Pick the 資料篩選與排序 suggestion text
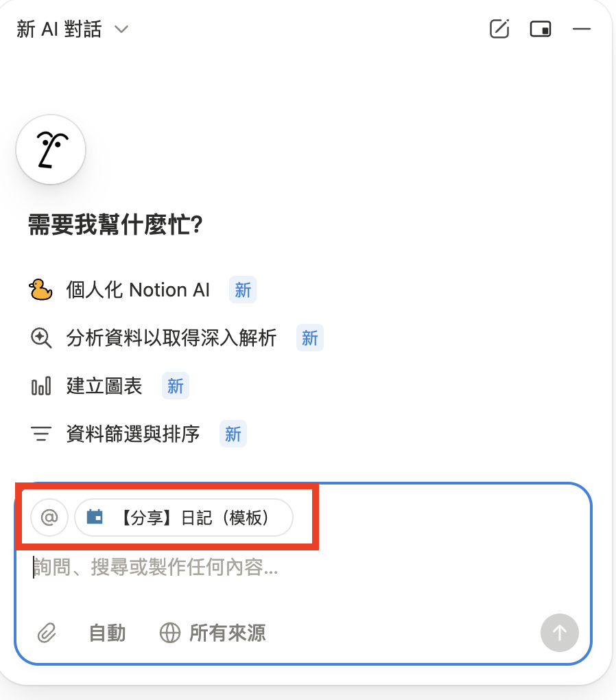This screenshot has height=700, width=616. tap(133, 434)
